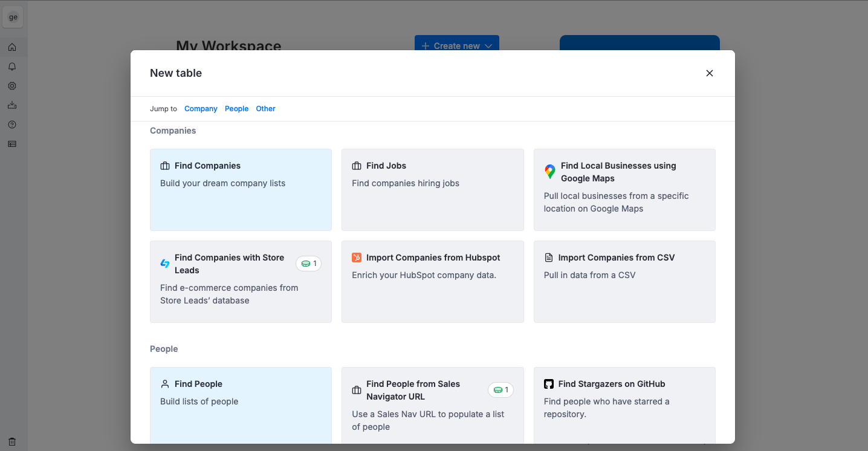868x451 pixels.
Task: Click the GitHub logo icon
Action: 549,384
